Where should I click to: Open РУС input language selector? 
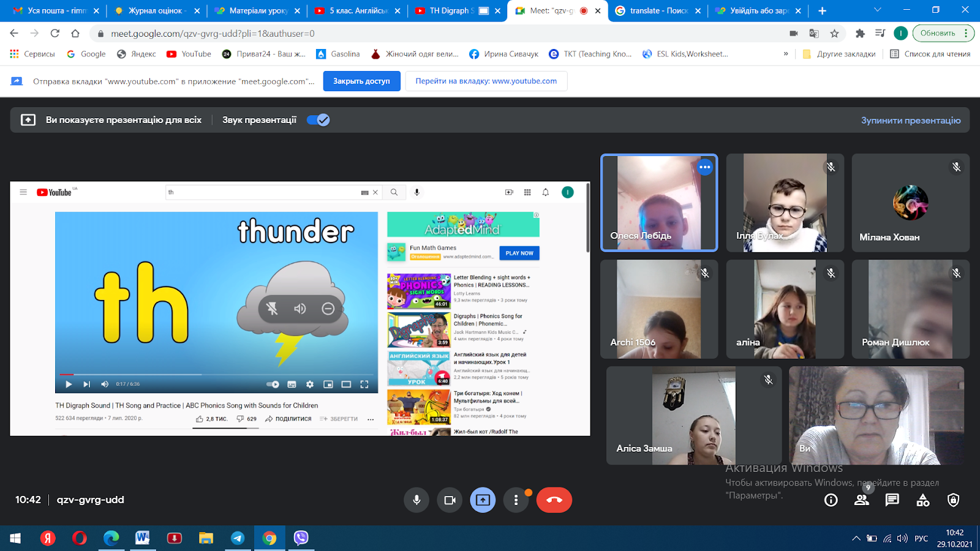pos(921,539)
